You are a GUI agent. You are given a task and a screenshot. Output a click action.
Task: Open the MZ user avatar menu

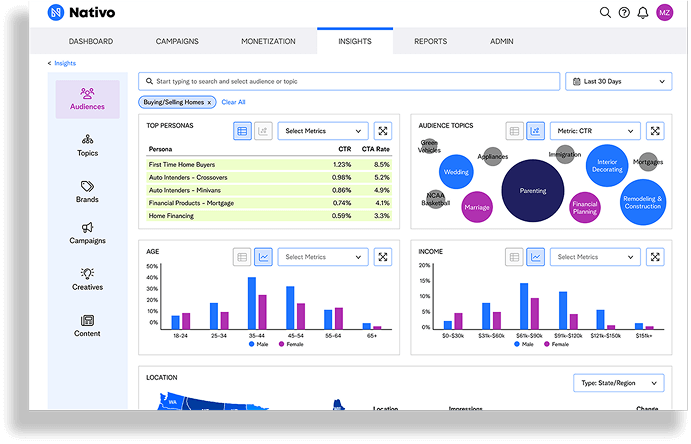click(x=665, y=12)
